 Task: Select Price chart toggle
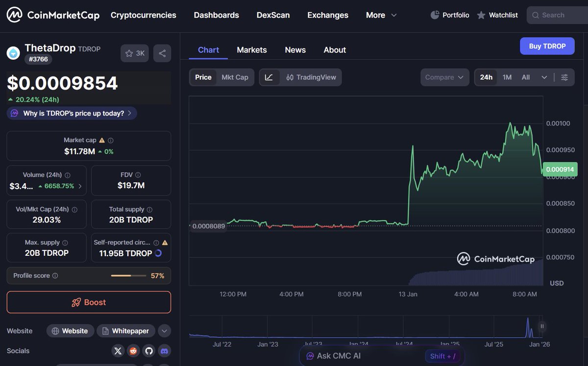203,77
